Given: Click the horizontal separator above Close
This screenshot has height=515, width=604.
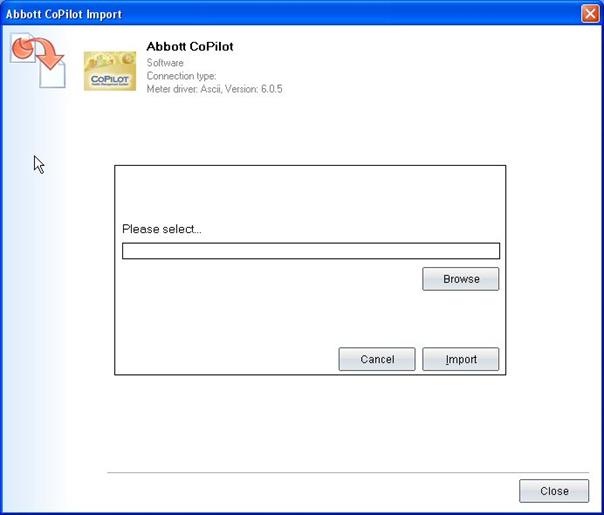Looking at the screenshot, I should pos(340,472).
